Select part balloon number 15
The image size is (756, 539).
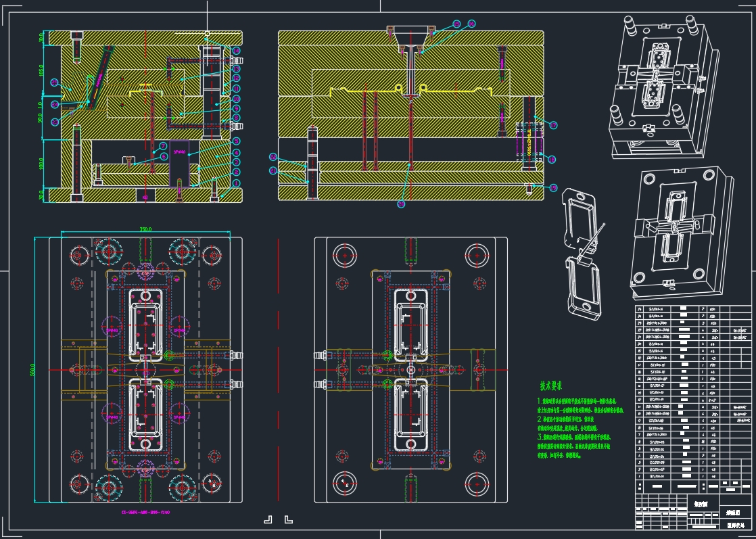click(456, 24)
